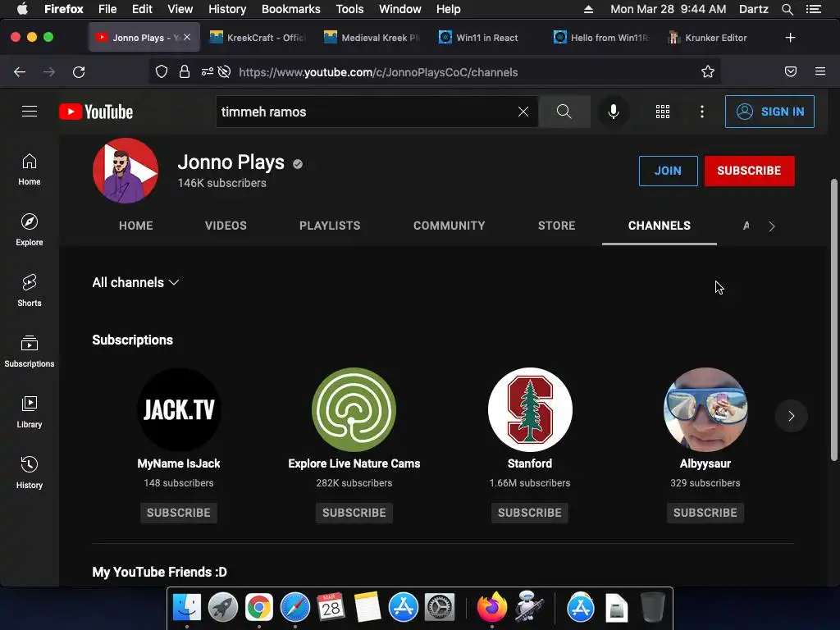
Task: Switch to Krunker Editor tab
Action: click(715, 38)
